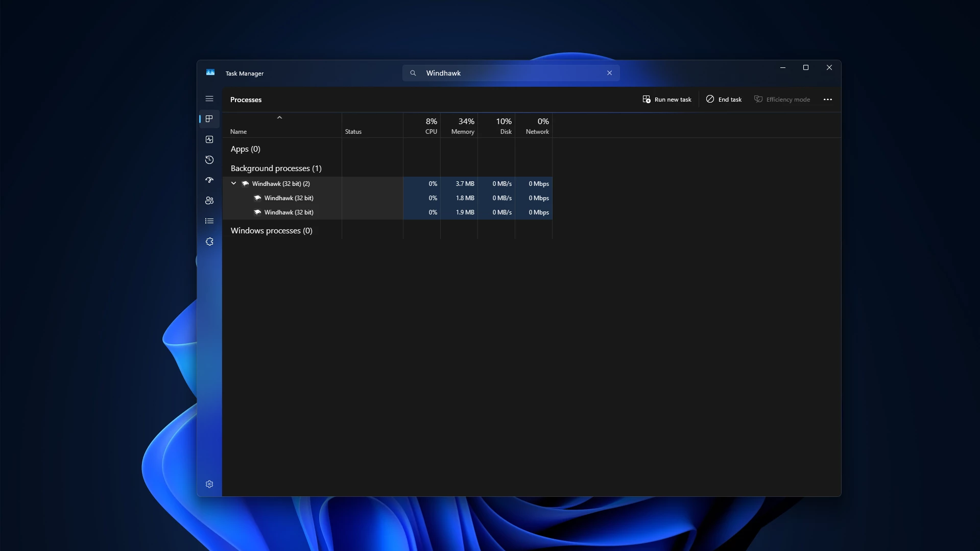Screen dimensions: 980x551
Task: Open the Services sidebar icon
Action: [209, 242]
